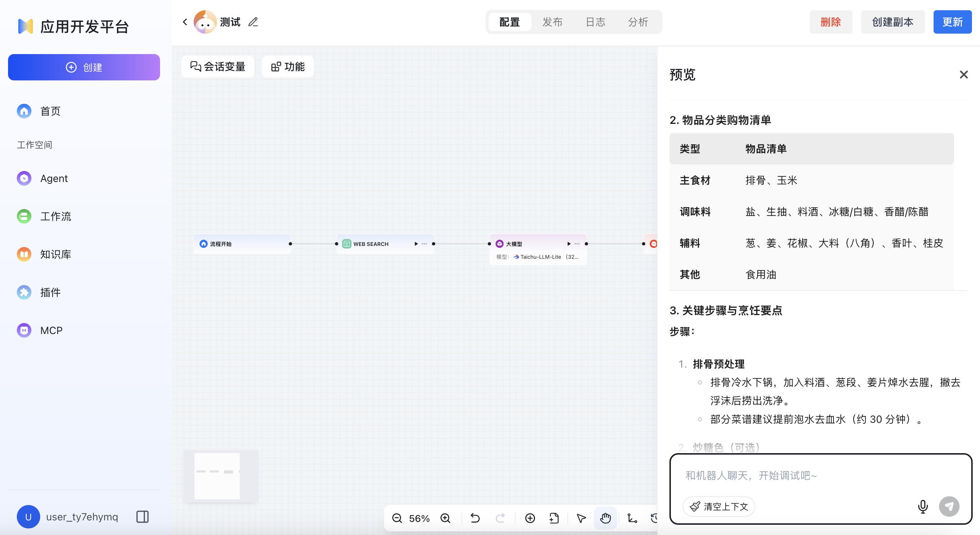Screen dimensions: 980x535
Task: Run the 大模型 node with its play icon
Action: tap(569, 243)
